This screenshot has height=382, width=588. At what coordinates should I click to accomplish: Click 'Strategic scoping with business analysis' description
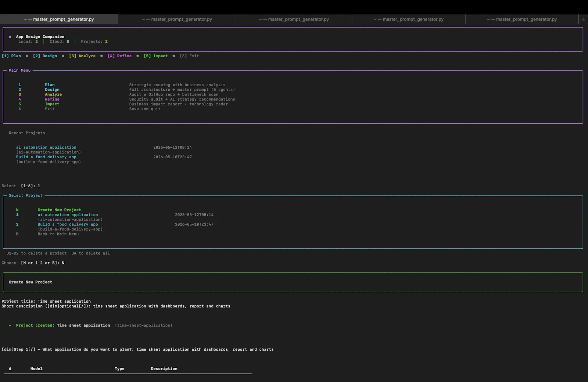tap(177, 85)
